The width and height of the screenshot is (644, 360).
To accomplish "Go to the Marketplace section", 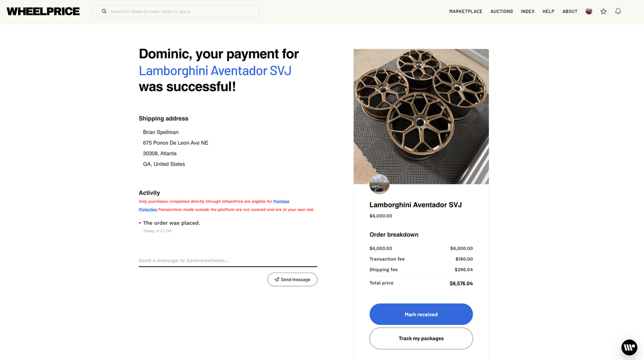I will pos(465,11).
